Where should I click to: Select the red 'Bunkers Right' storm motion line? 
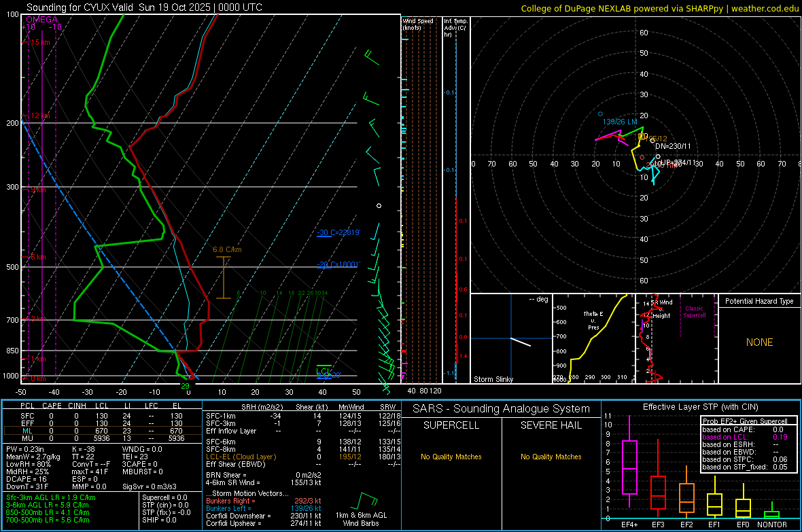tap(264, 501)
